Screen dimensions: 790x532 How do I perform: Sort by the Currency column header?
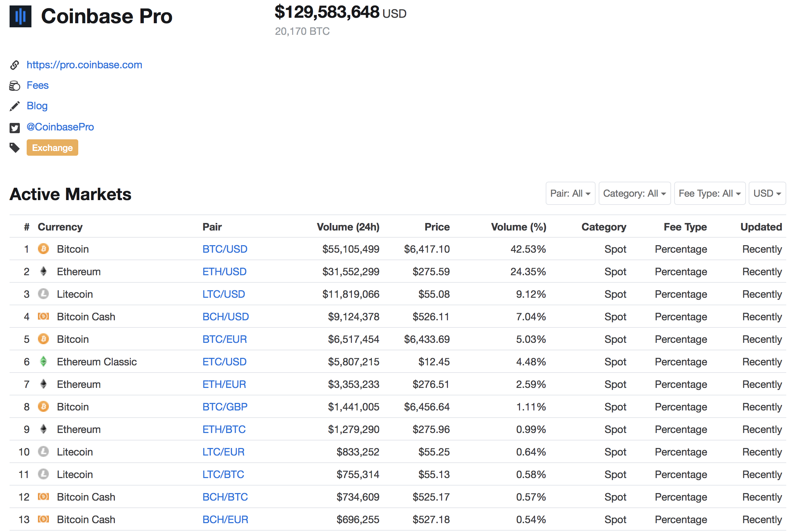[60, 227]
